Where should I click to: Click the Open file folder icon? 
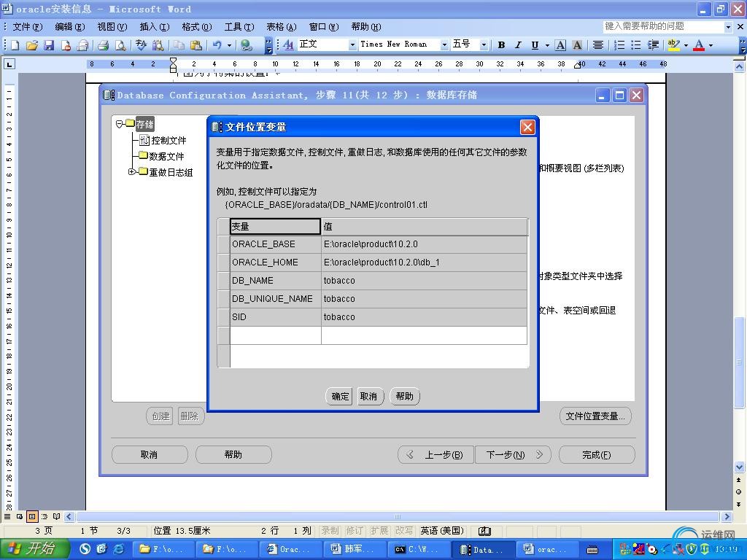point(32,45)
